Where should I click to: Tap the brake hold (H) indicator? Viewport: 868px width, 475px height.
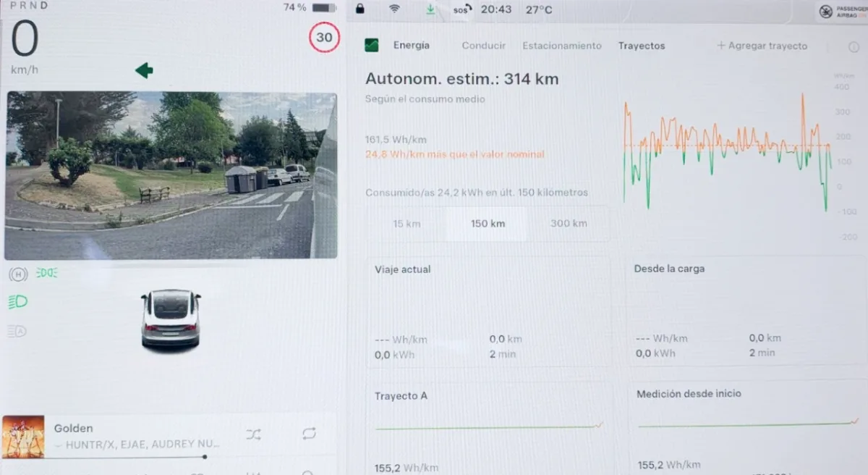pyautogui.click(x=18, y=274)
